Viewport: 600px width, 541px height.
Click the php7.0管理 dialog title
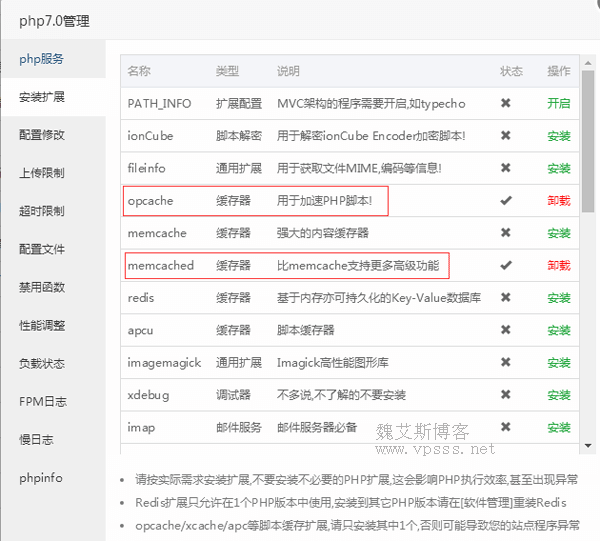54,21
